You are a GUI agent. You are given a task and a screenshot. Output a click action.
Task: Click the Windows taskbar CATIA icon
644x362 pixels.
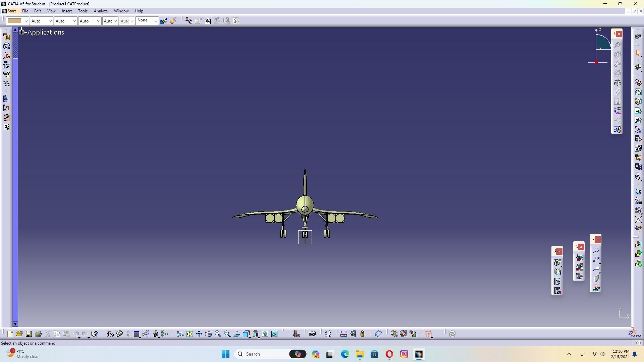coord(419,354)
